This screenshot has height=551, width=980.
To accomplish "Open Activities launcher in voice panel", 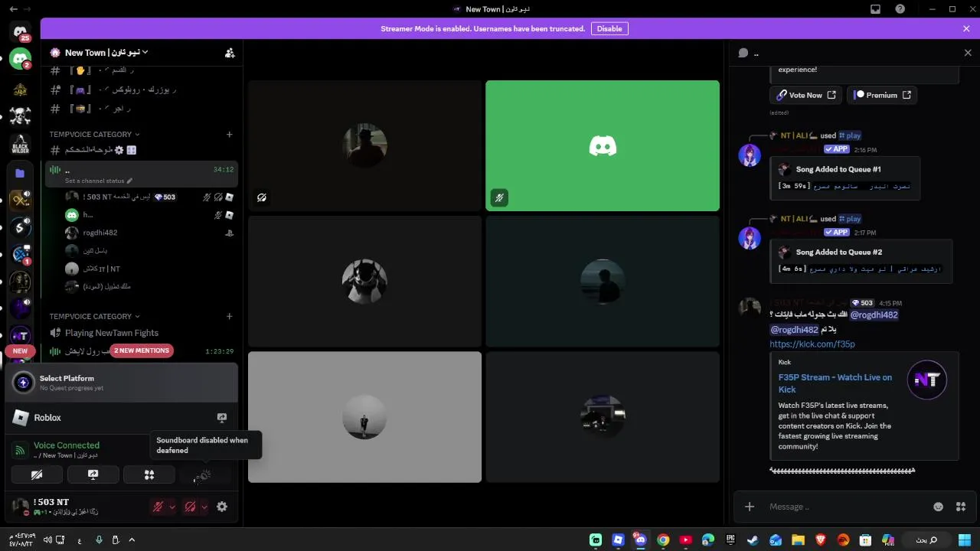I will [x=149, y=475].
